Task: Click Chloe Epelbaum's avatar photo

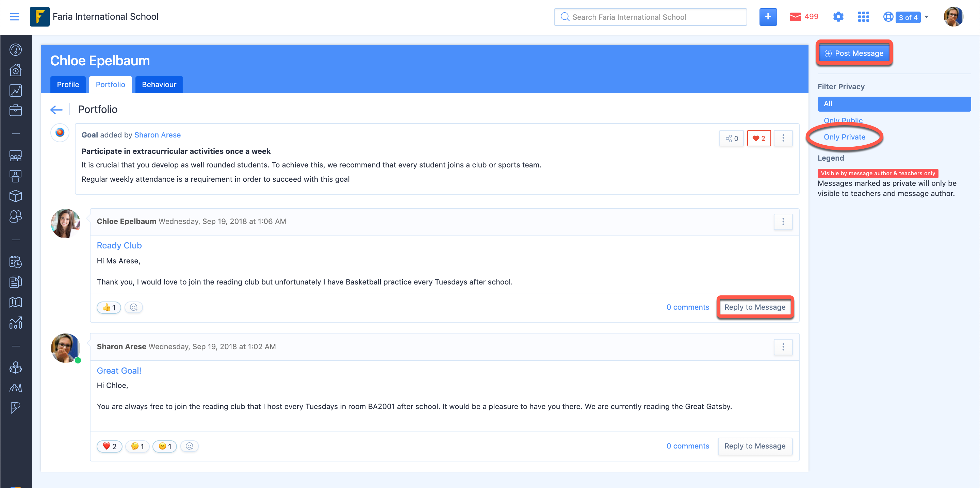Action: (x=65, y=224)
